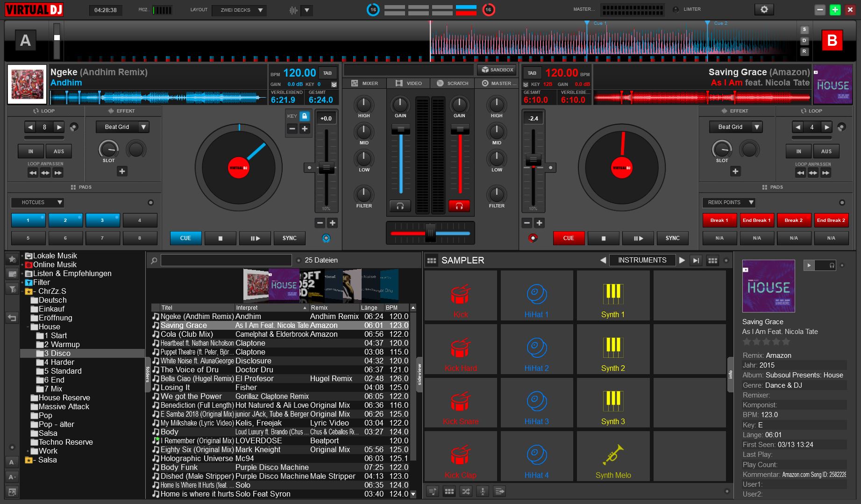Click the red right deck headphone icon
861x504 pixels.
[x=459, y=206]
